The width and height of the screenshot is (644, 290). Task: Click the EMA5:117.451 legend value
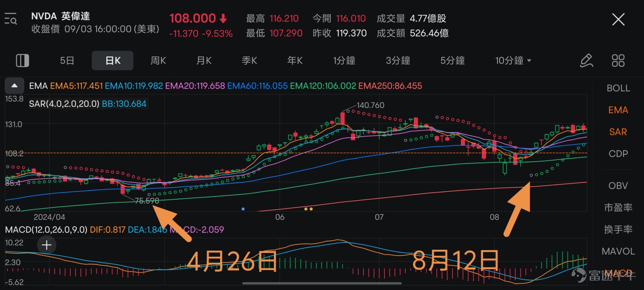(x=76, y=86)
